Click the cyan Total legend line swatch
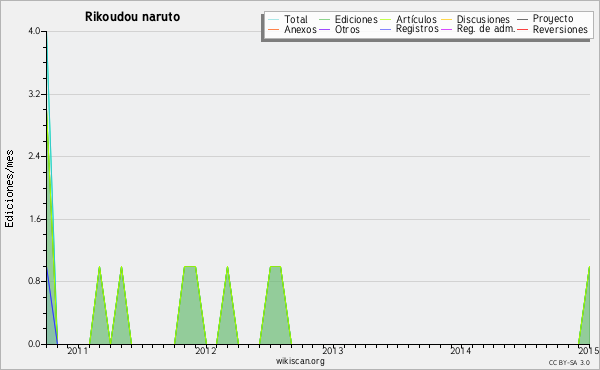The image size is (600, 370). (x=274, y=19)
